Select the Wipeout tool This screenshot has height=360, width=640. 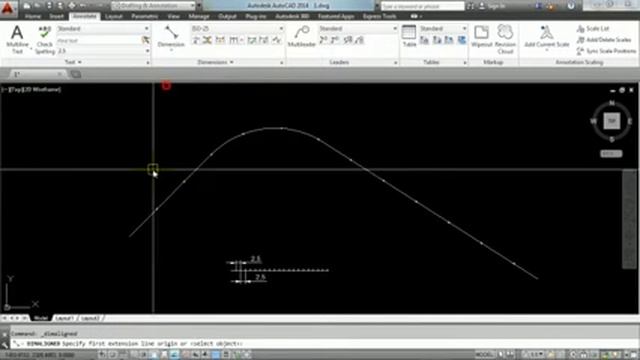(x=482, y=36)
